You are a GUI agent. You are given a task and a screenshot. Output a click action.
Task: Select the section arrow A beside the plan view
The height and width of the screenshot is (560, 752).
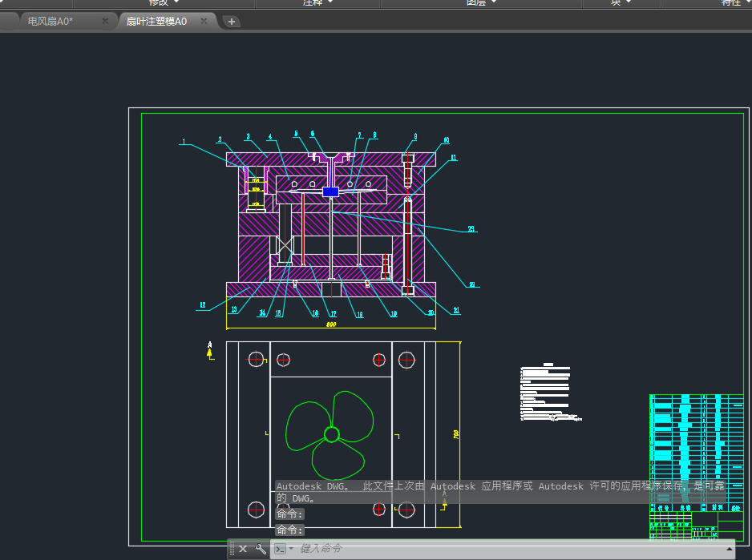click(209, 350)
